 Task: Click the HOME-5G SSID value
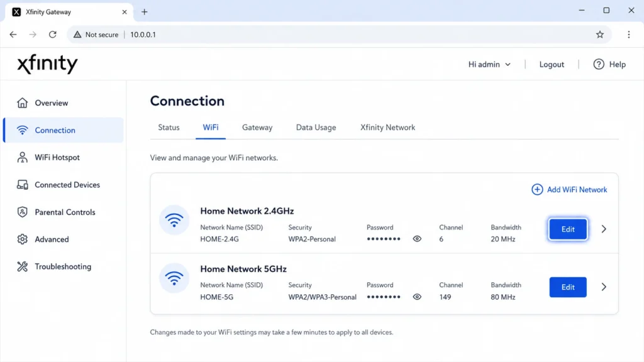pos(216,297)
